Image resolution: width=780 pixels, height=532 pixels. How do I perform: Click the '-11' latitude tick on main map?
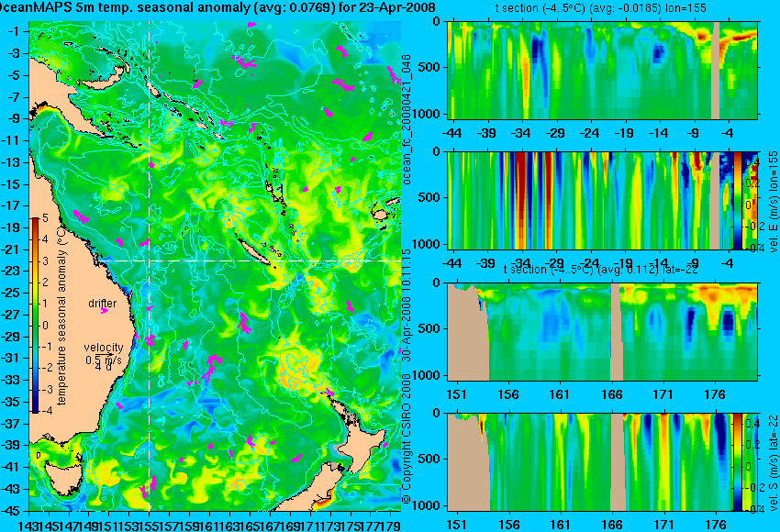[10, 140]
